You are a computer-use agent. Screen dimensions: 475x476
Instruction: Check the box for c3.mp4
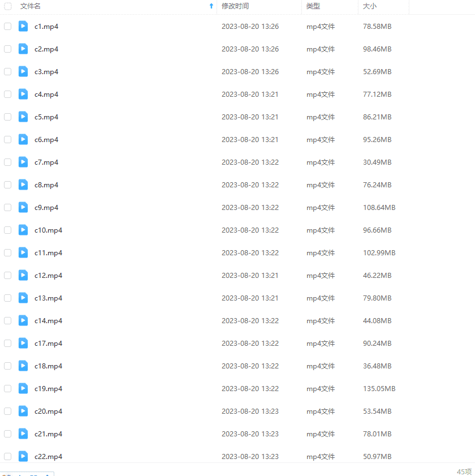[7, 72]
